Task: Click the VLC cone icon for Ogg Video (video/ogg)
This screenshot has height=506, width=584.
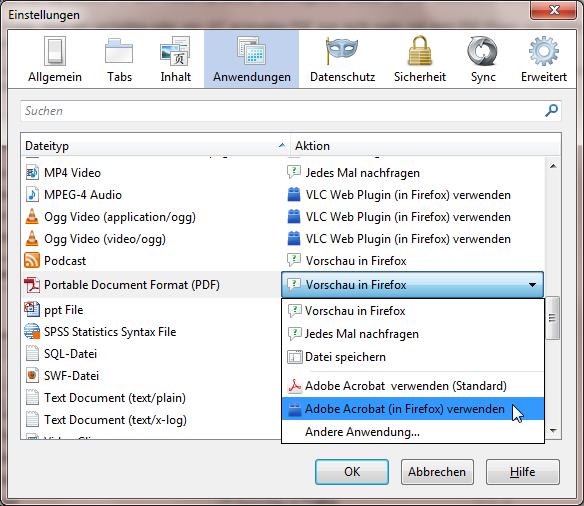Action: [x=32, y=239]
